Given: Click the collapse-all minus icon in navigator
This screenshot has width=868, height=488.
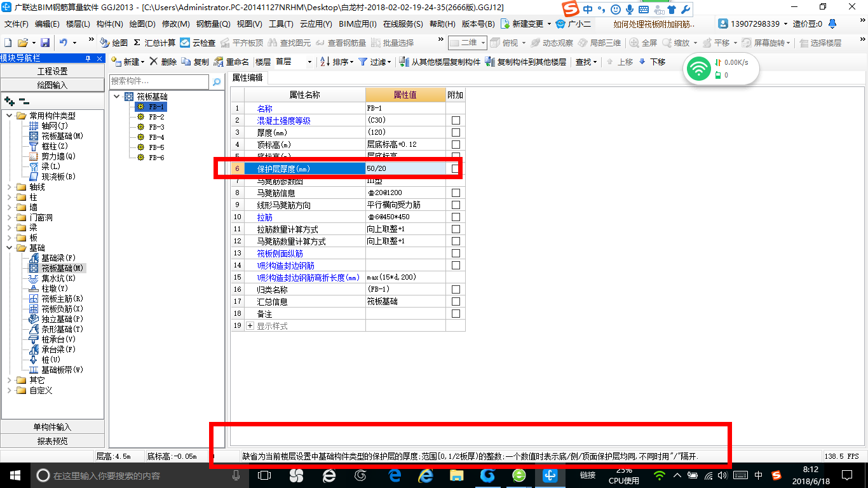Looking at the screenshot, I should (x=24, y=101).
